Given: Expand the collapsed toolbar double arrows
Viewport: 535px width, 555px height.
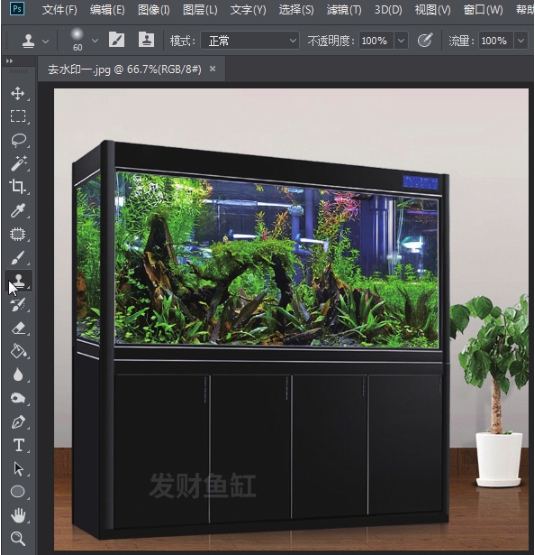Looking at the screenshot, I should tap(9, 61).
